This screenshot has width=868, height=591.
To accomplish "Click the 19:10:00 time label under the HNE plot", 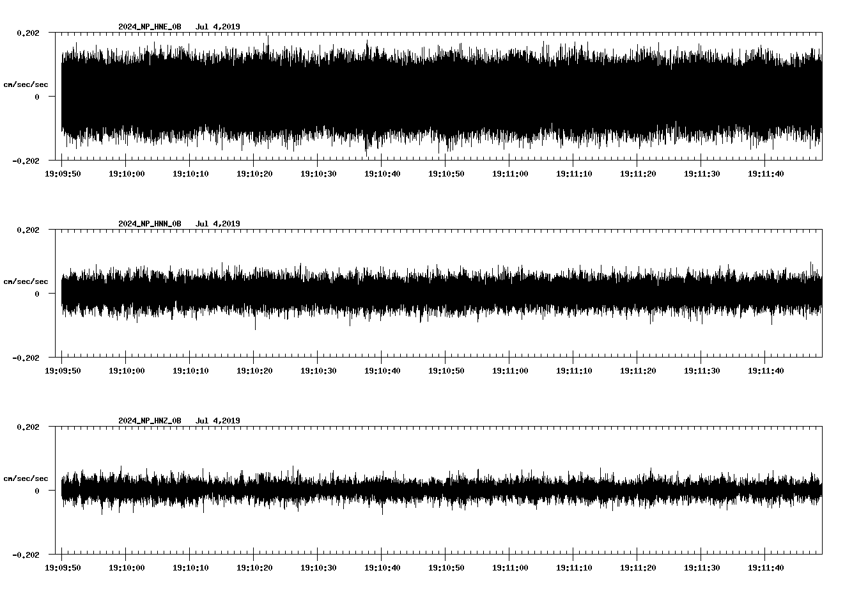I will click(127, 173).
